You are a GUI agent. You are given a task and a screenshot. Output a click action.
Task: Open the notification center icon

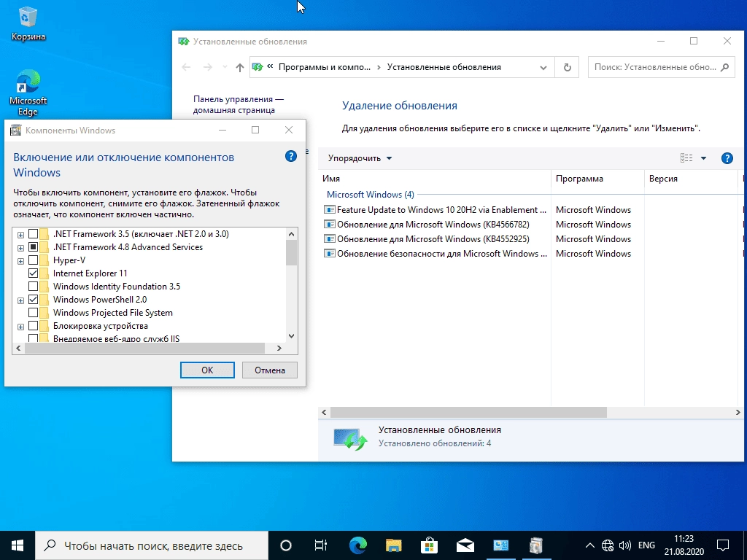point(723,545)
